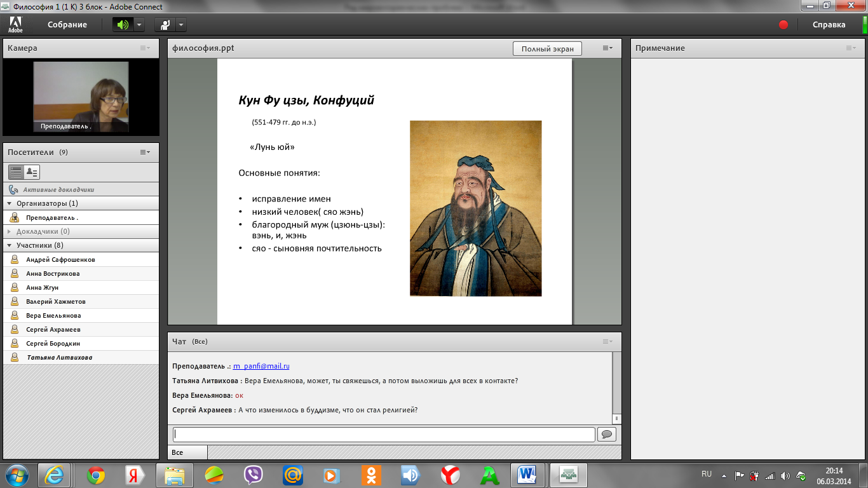The height and width of the screenshot is (488, 868).
Task: Open Примечание pod options menu
Action: [851, 48]
